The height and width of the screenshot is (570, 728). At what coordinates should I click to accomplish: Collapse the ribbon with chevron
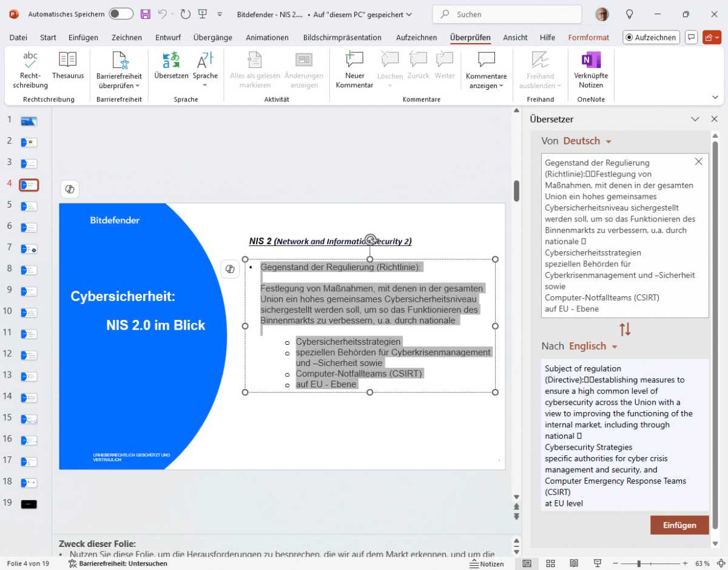tap(715, 97)
